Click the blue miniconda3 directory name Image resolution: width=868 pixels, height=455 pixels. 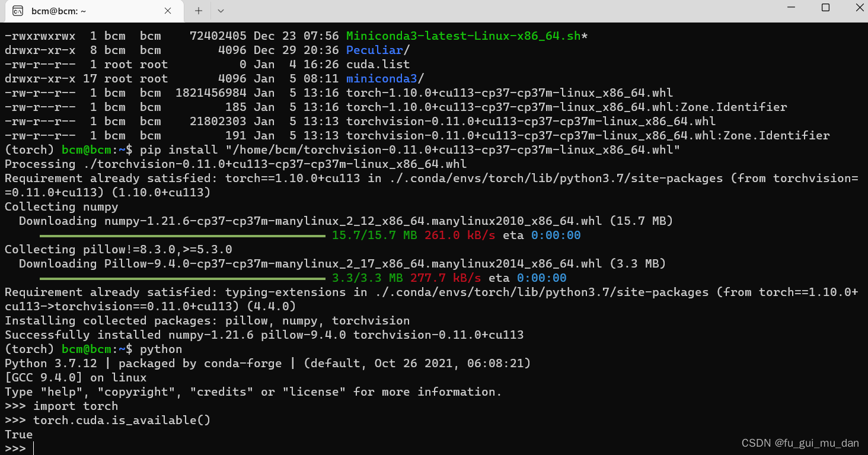(x=381, y=78)
